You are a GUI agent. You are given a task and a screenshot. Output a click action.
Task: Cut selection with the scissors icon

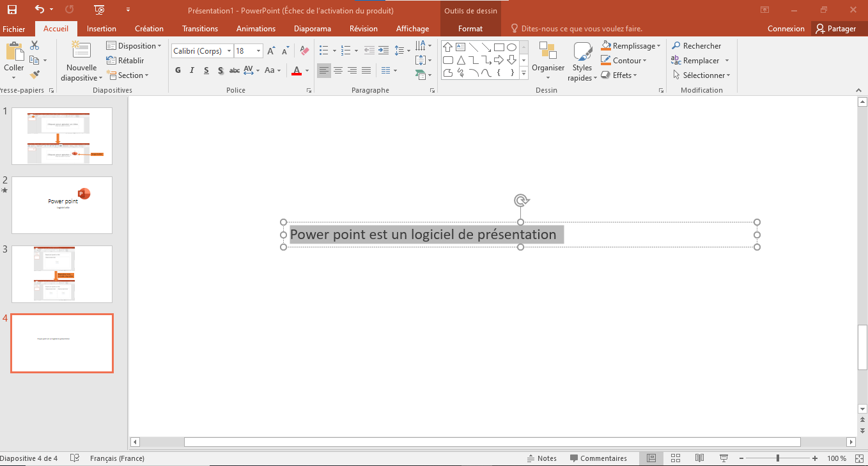35,45
